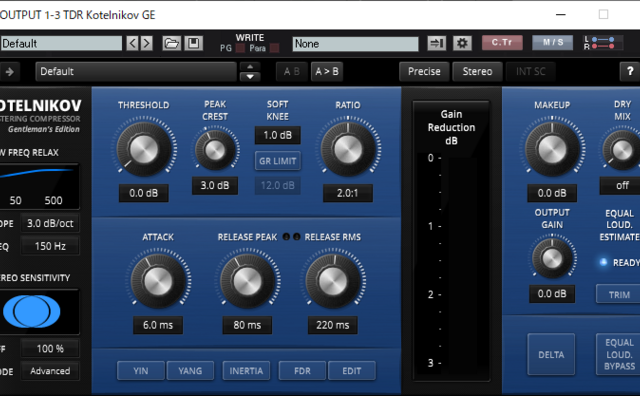The width and height of the screenshot is (640, 396).
Task: Toggle the YIN button
Action: tap(141, 371)
